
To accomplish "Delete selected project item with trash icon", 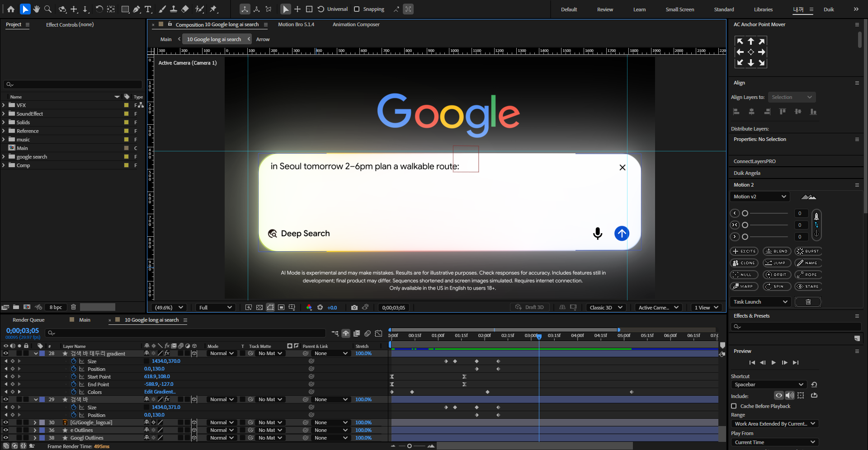I will tap(73, 307).
